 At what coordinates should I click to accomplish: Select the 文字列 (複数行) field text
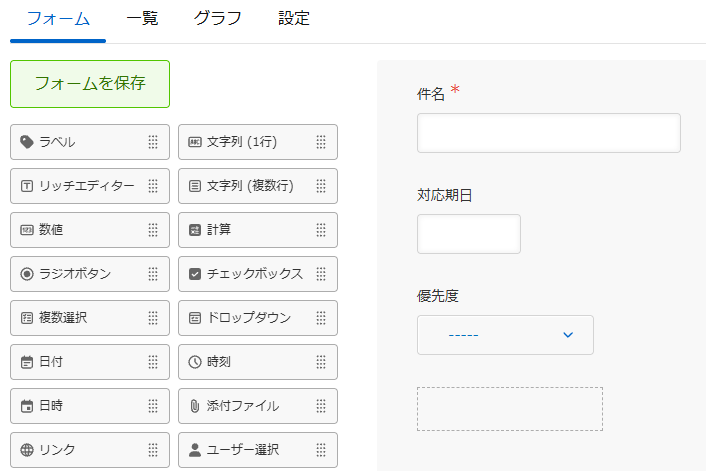250,186
